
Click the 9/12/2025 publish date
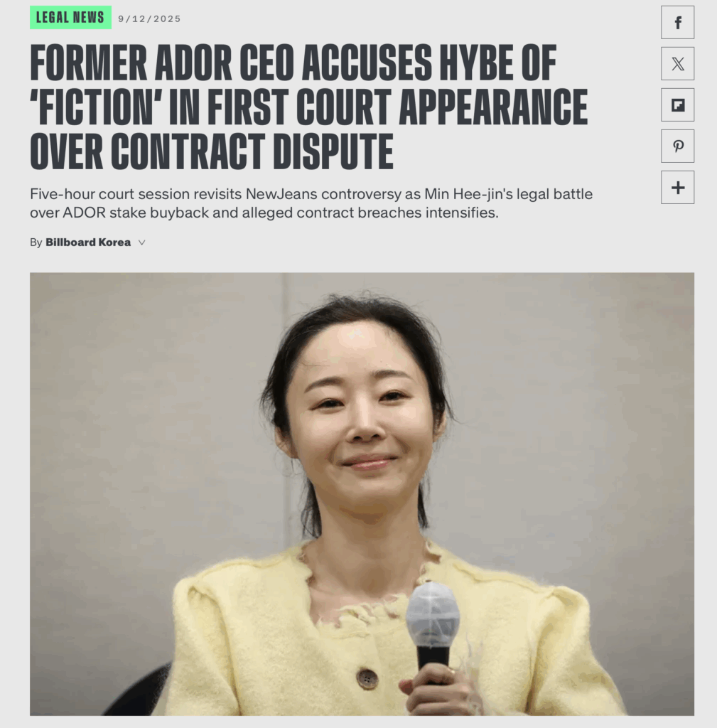(149, 19)
